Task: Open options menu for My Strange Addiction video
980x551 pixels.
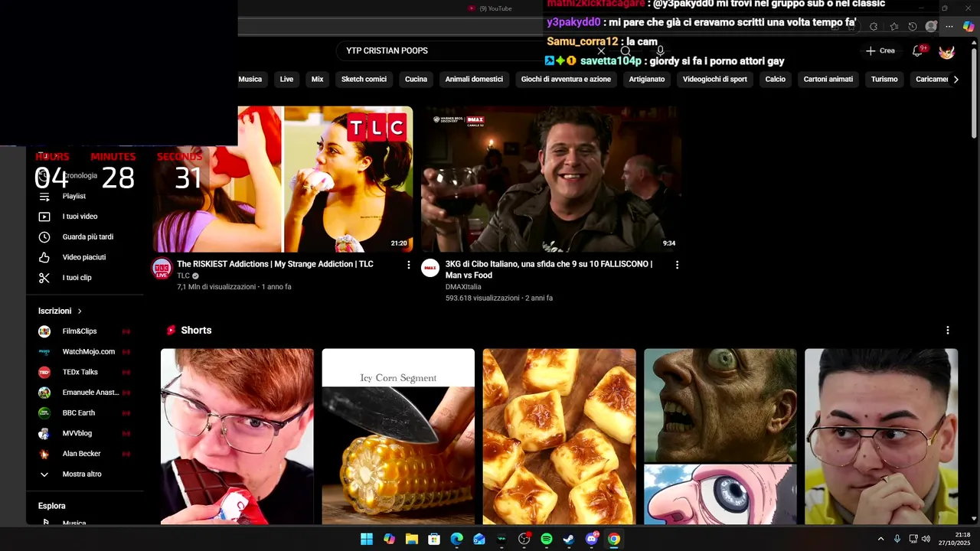Action: point(408,265)
